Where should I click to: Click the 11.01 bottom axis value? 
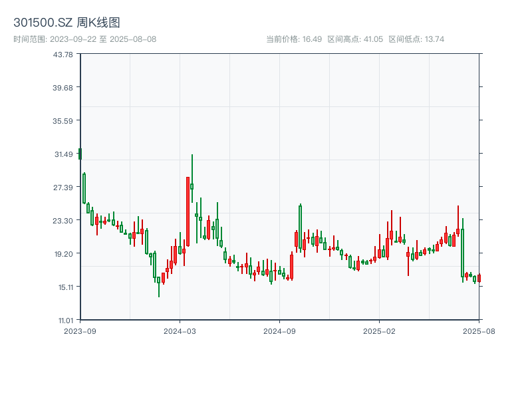(x=63, y=319)
